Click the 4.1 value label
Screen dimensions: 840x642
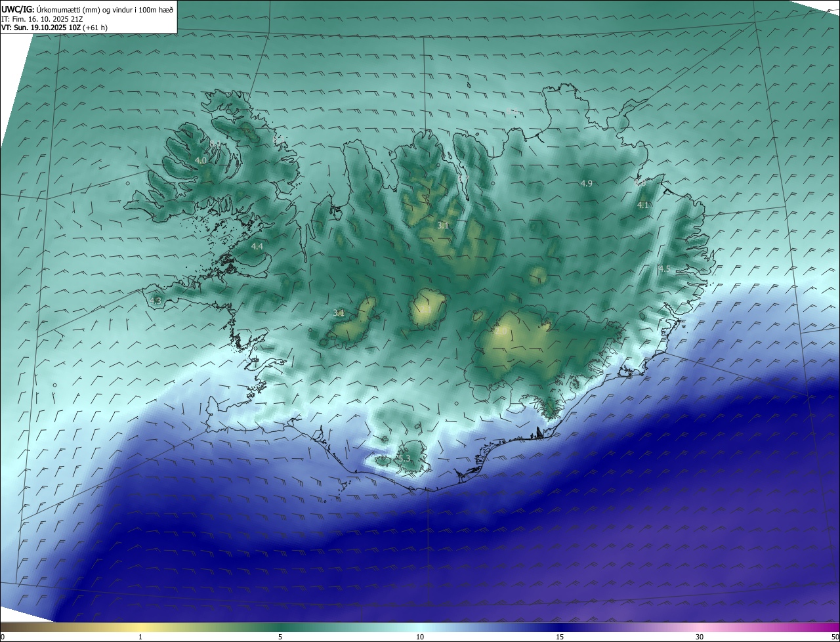[643, 205]
